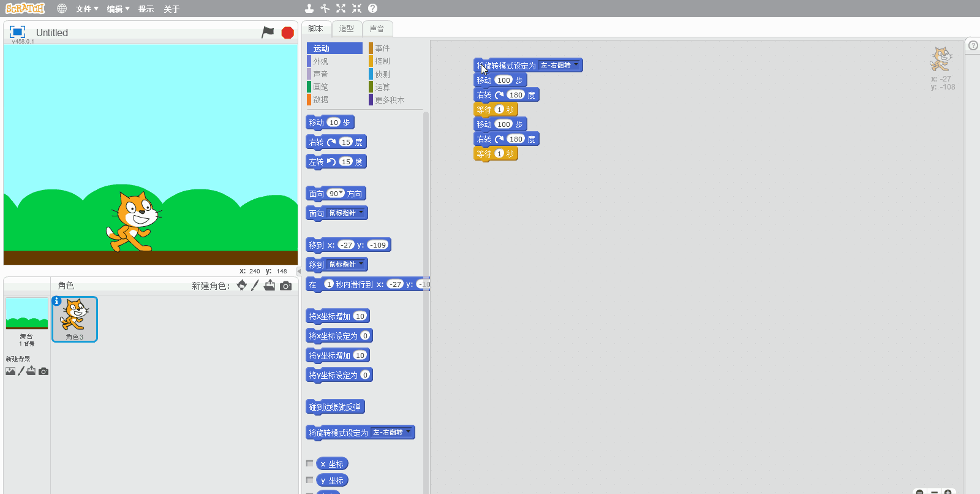The width and height of the screenshot is (980, 494).
Task: Choose new sprite from library icon
Action: pos(242,286)
